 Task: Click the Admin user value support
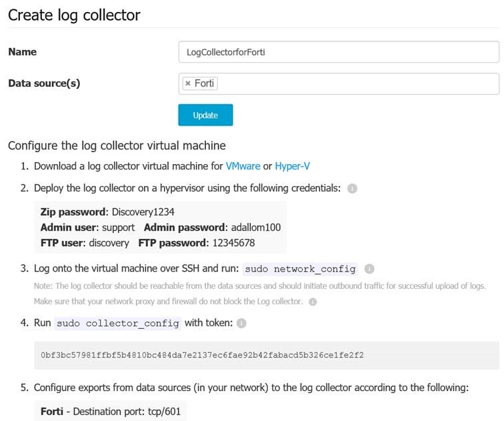(x=118, y=228)
